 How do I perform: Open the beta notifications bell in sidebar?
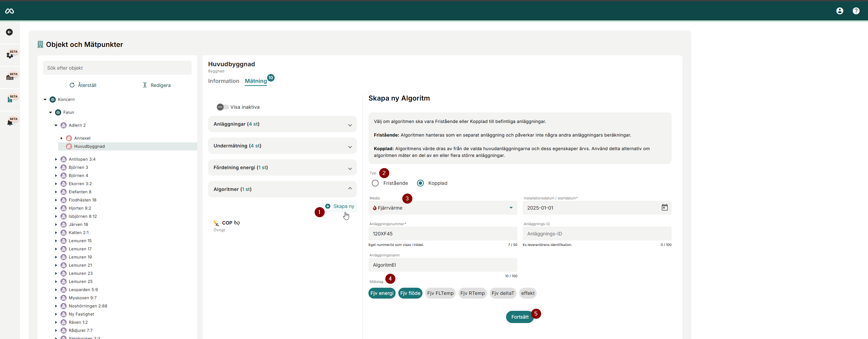coord(10,123)
